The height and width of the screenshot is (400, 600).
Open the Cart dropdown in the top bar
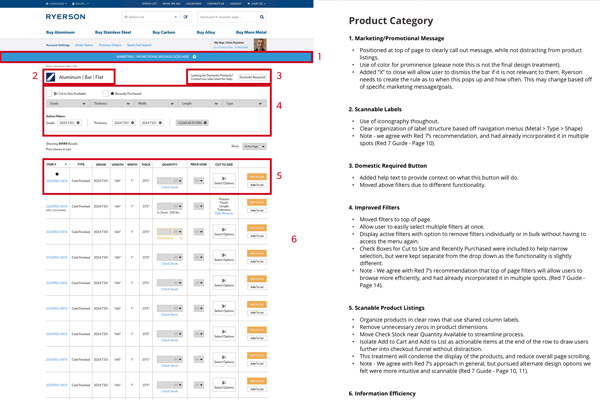[x=256, y=3]
